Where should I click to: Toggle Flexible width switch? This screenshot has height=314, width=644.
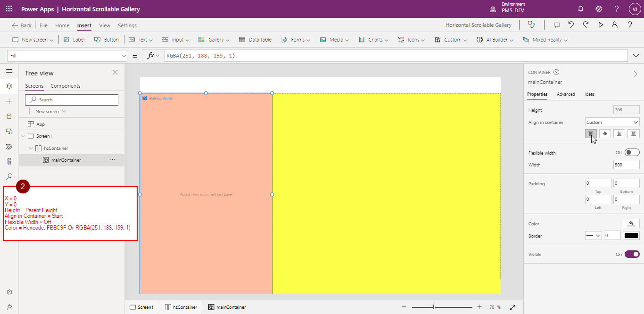click(x=632, y=153)
